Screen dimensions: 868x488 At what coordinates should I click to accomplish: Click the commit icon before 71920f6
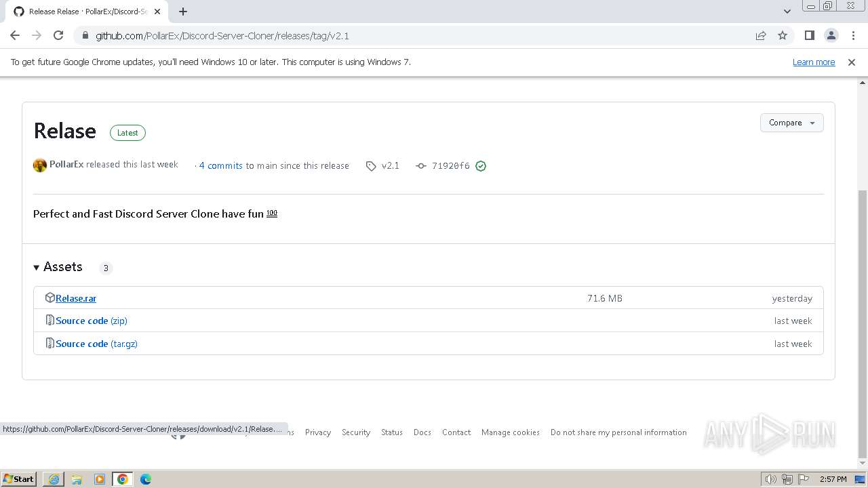pos(421,166)
